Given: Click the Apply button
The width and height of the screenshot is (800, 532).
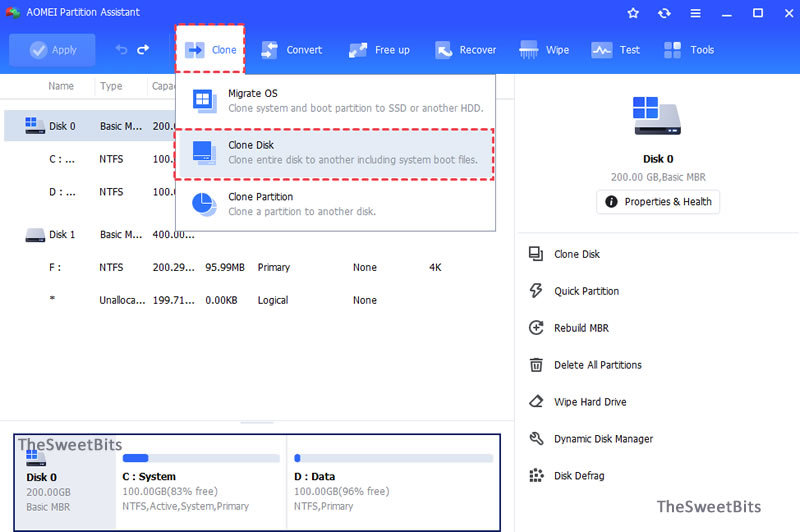Looking at the screenshot, I should [52, 50].
